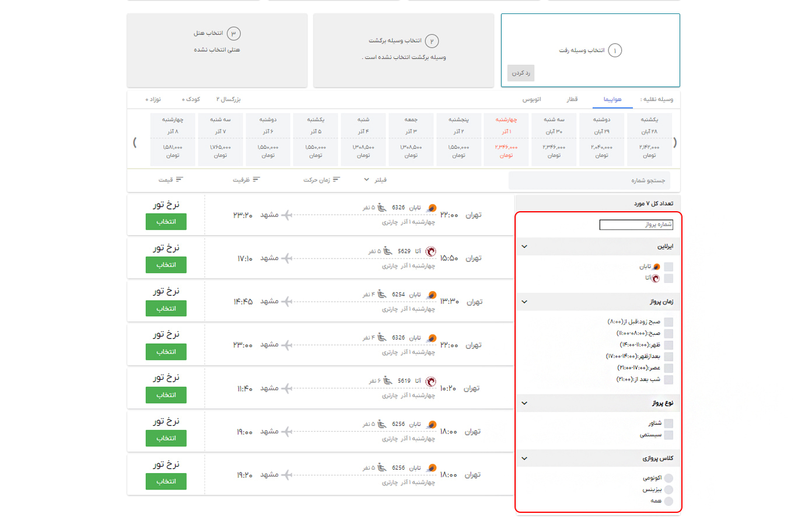Tick the شناور flight type checkbox
The image size is (812, 521).
(x=668, y=424)
